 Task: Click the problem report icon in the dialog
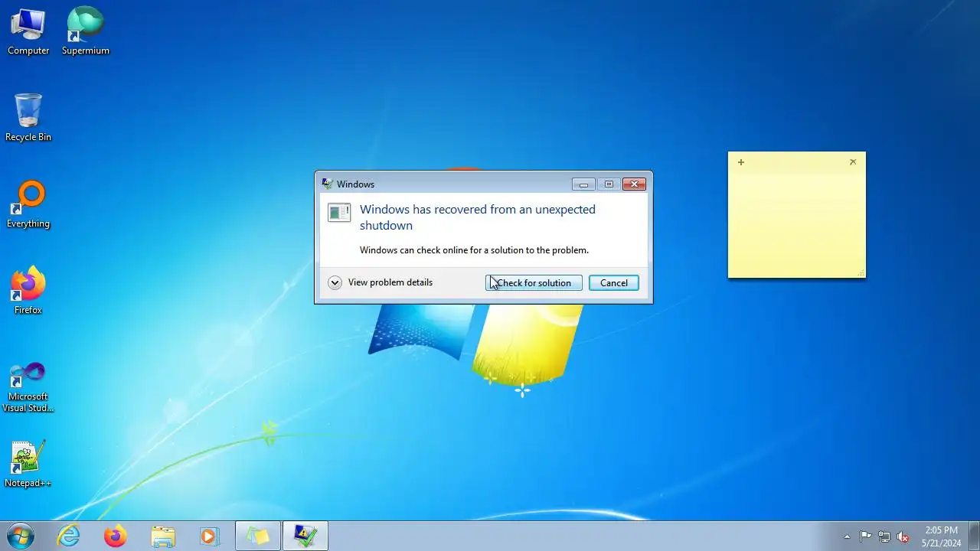point(339,213)
